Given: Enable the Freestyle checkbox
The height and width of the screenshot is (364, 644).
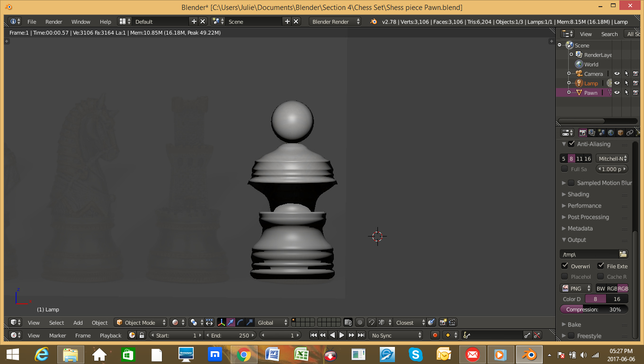Looking at the screenshot, I should [572, 336].
